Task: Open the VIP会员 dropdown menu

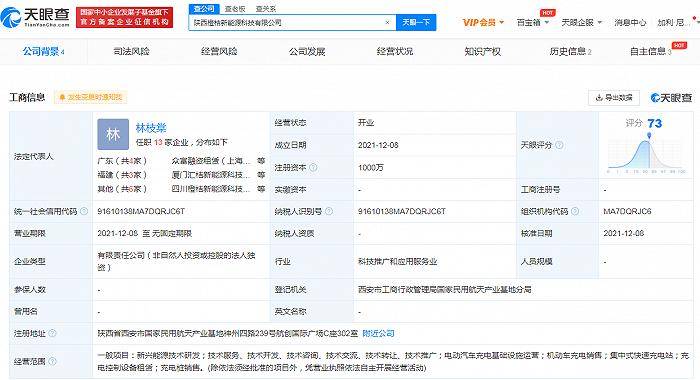Action: [x=483, y=22]
